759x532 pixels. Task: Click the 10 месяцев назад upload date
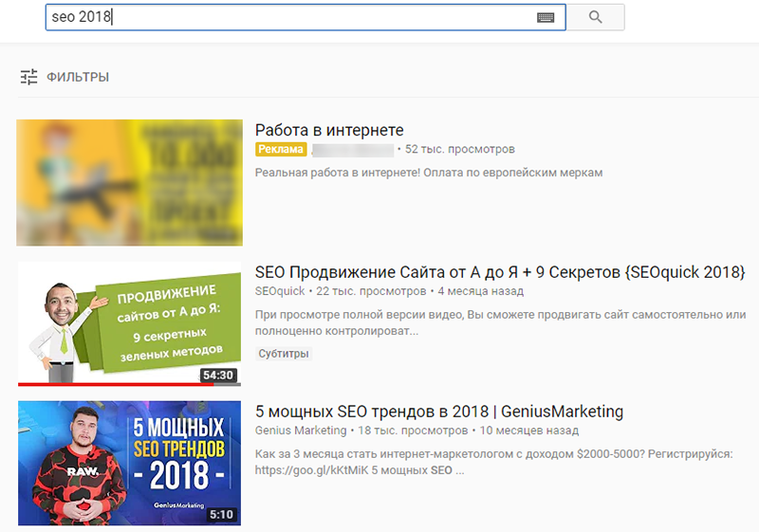coord(529,431)
